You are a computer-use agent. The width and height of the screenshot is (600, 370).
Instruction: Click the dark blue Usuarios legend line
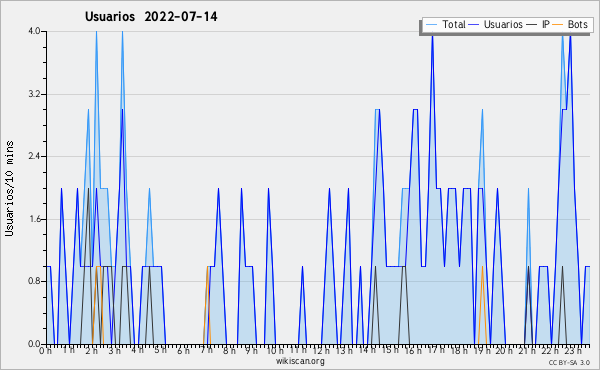pos(474,24)
